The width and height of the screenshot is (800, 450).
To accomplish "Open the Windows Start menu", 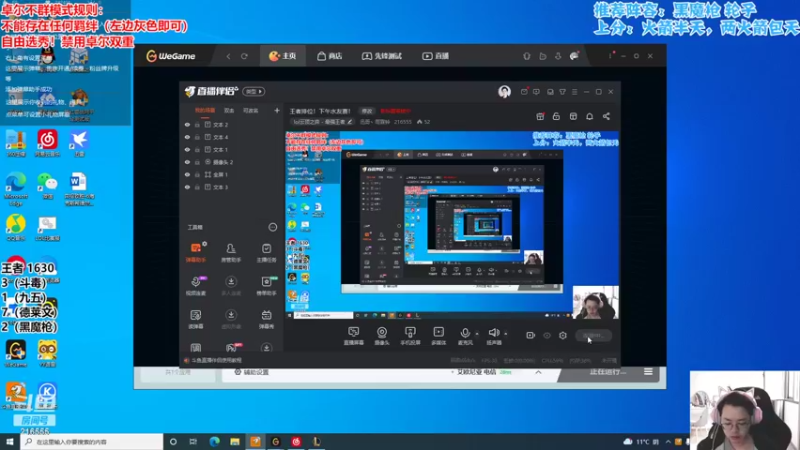I will tap(10, 442).
